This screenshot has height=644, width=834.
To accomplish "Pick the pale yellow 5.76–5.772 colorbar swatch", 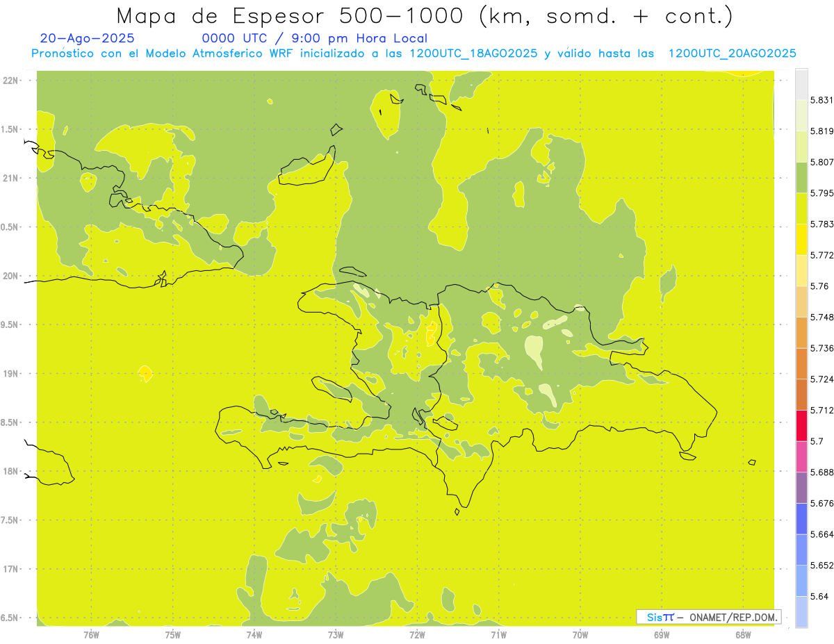I will (802, 270).
